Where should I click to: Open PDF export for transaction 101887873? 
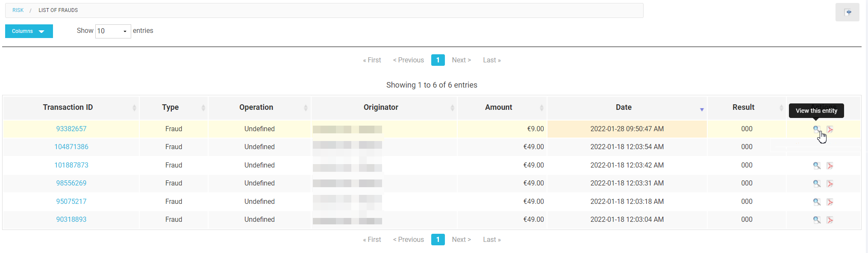[x=830, y=165]
